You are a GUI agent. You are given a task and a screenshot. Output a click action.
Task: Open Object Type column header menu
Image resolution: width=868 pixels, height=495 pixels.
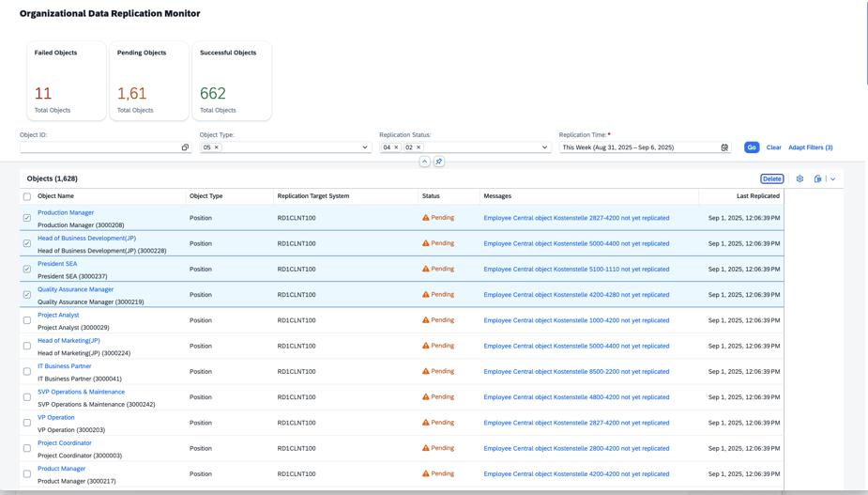[x=206, y=196]
